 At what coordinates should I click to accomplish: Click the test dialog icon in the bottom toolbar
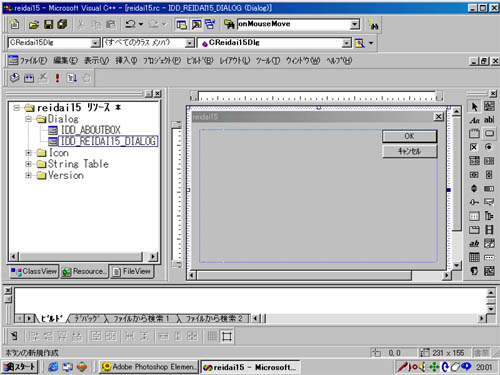[x=14, y=336]
